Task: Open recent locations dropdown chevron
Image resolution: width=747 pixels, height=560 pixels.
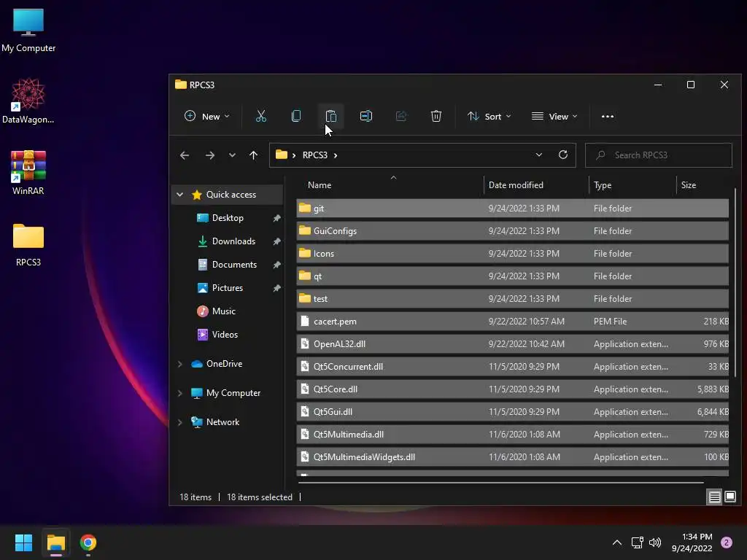Action: (232, 155)
